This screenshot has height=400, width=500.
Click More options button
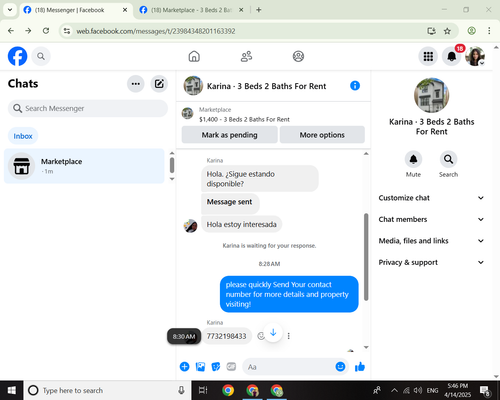click(x=322, y=135)
